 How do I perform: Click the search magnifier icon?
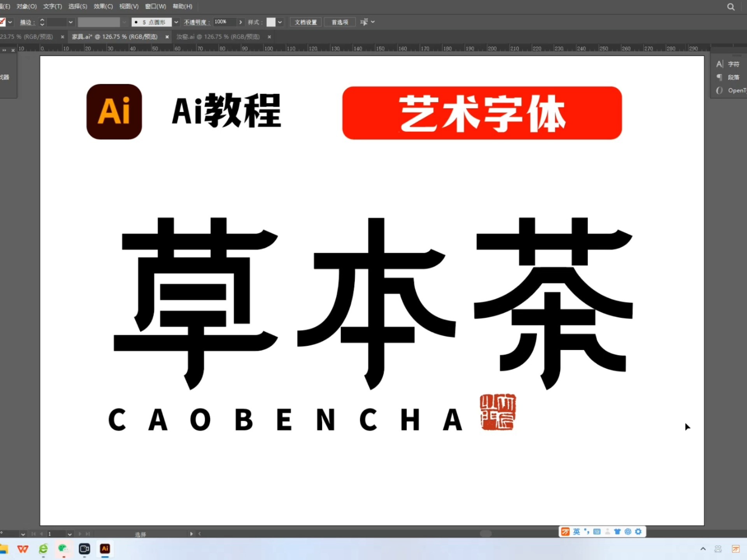coord(731,7)
